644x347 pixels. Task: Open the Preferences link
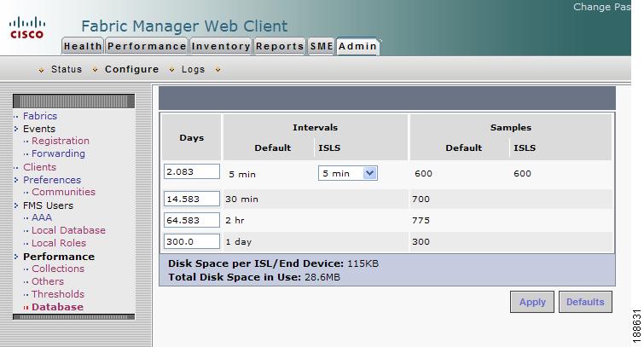pos(52,180)
